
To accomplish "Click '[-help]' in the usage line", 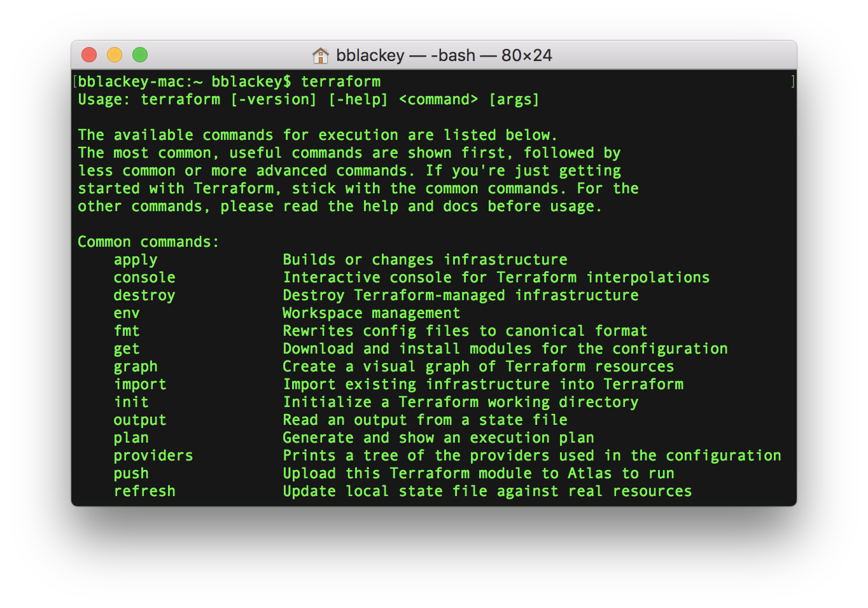I will point(358,99).
